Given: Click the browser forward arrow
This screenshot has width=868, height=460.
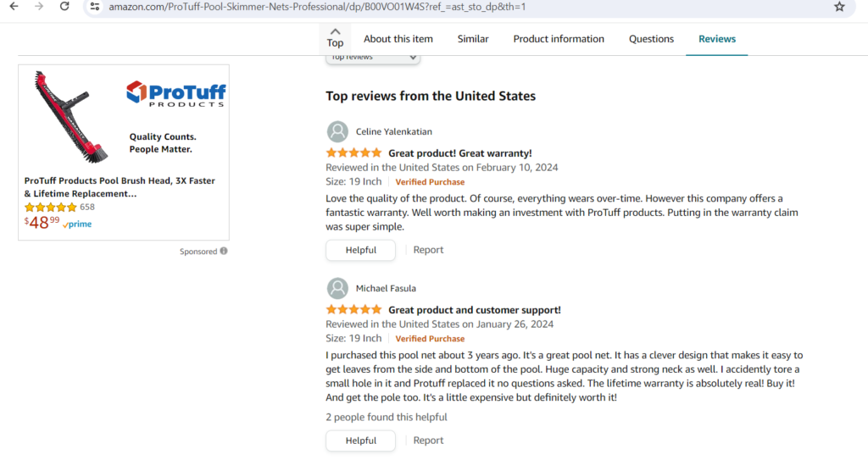Looking at the screenshot, I should 39,7.
